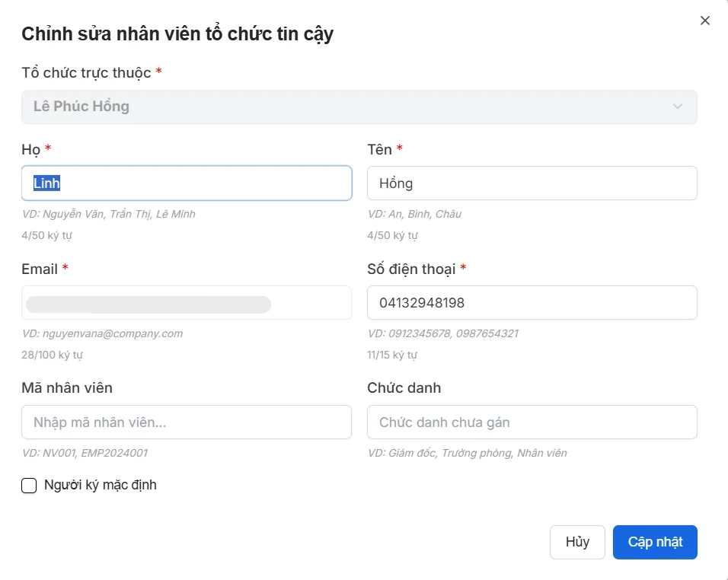
Task: Click the Tổ chức trực thuộc label
Action: pos(86,73)
